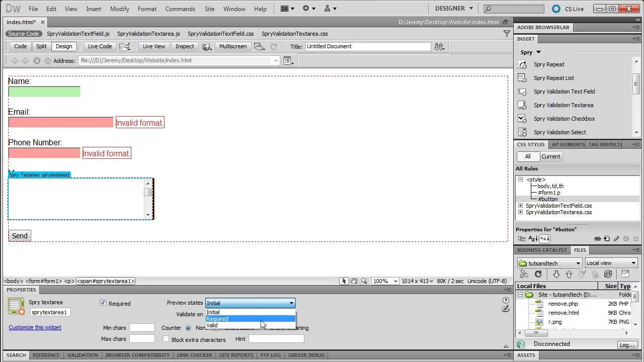
Task: Click the File Management arrows icon
Action: [x=439, y=46]
